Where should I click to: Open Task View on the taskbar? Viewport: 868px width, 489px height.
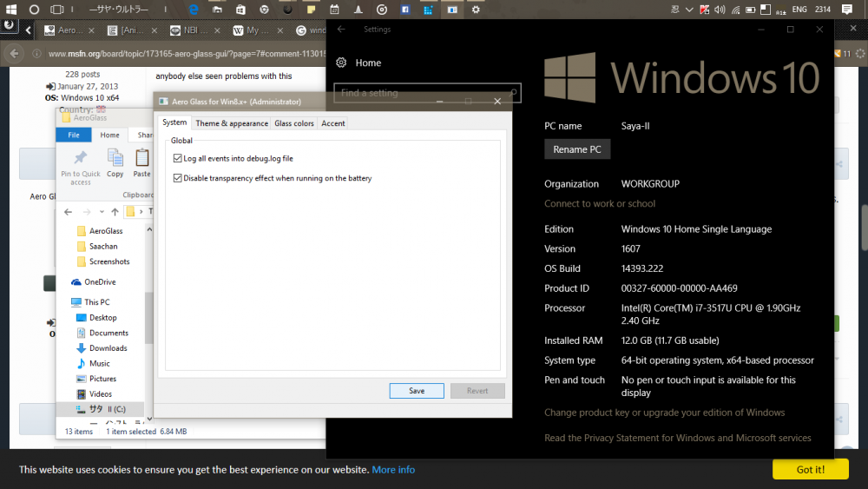tap(57, 10)
